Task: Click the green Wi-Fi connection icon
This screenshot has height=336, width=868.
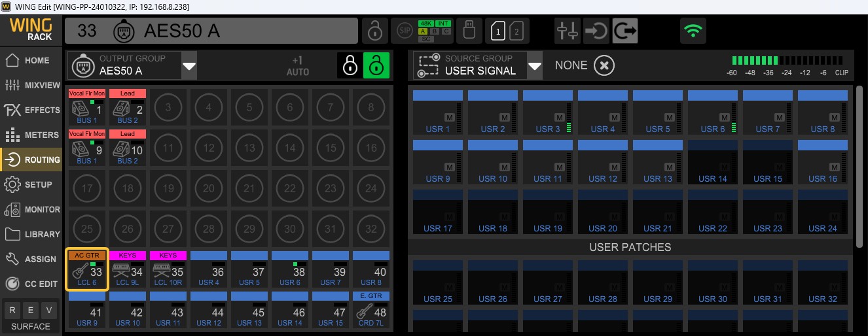Action: click(693, 31)
